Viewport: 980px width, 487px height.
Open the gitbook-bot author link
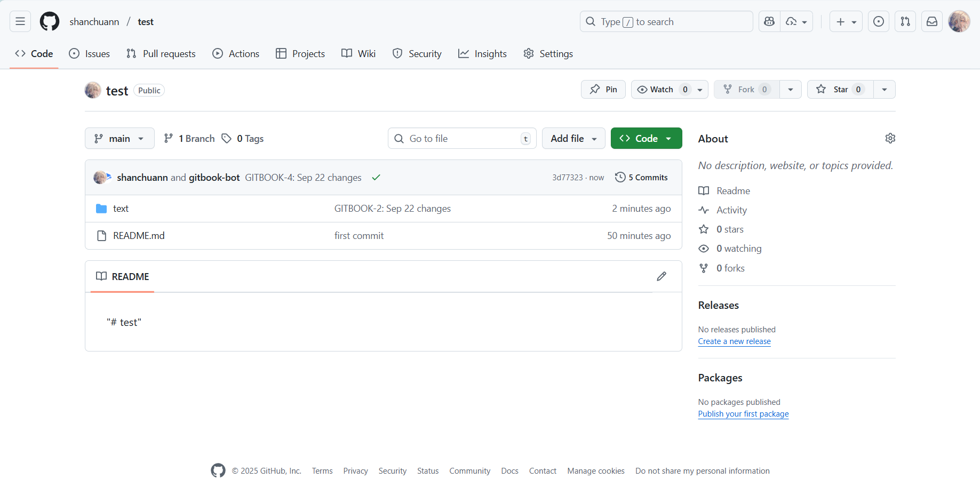(x=214, y=178)
